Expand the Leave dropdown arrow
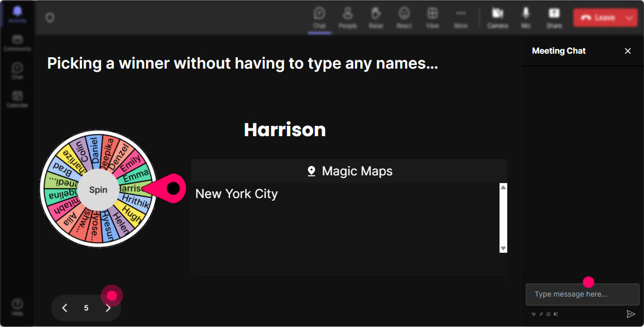The image size is (644, 327). (x=630, y=18)
